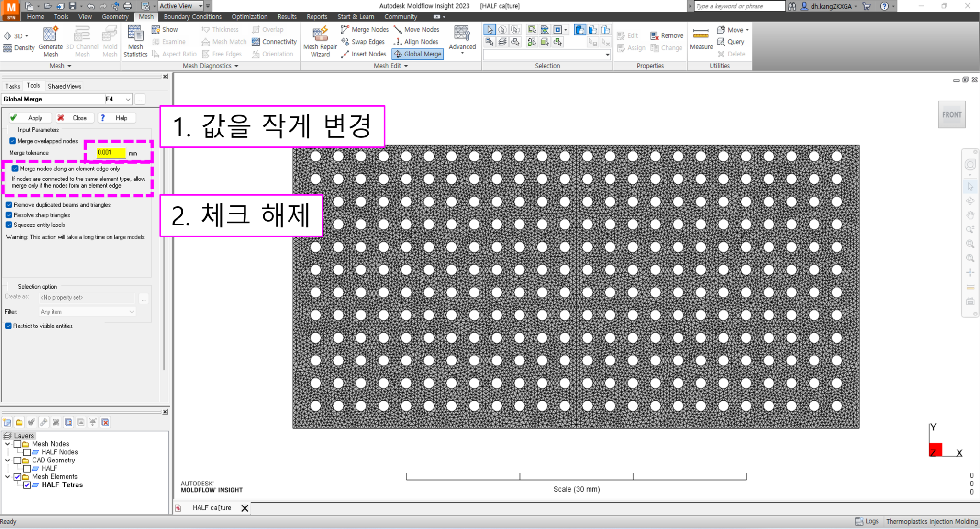Open the Connectivity diagnostic
Image resolution: width=980 pixels, height=529 pixels.
[x=274, y=42]
